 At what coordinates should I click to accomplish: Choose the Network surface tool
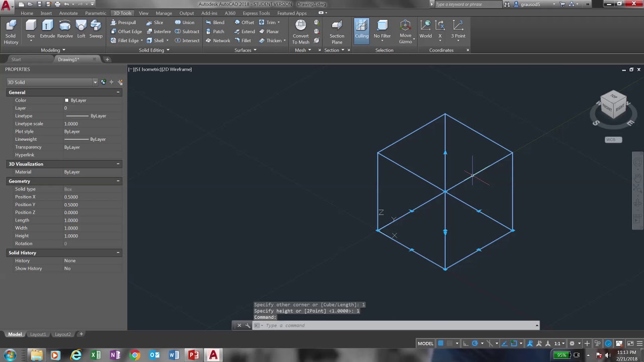218,41
